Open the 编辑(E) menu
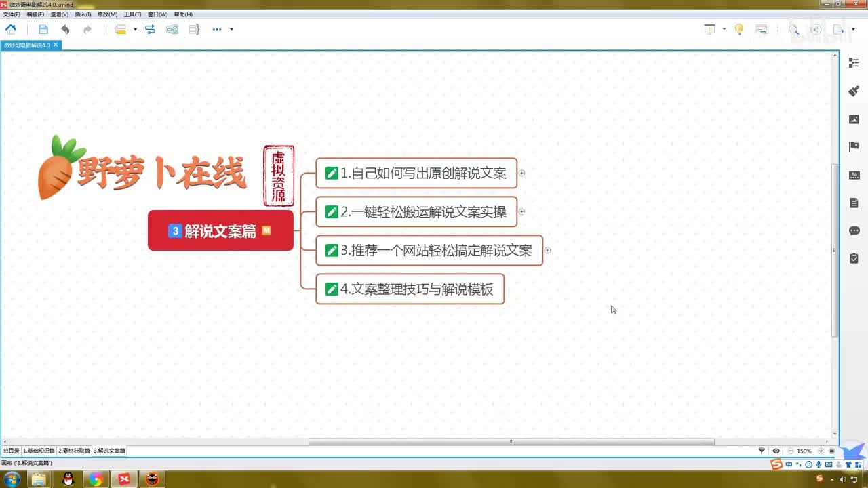 point(35,14)
